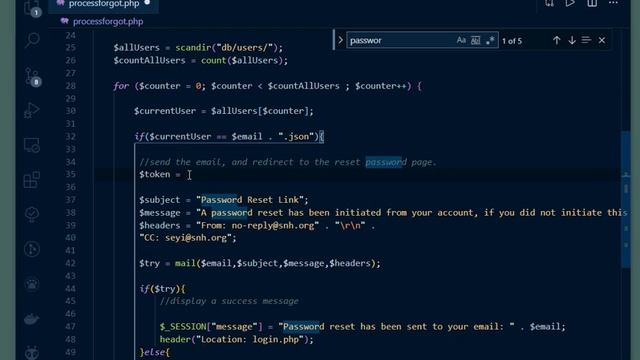Click the '1 of 5' match count
The height and width of the screenshot is (360, 640).
(x=512, y=41)
